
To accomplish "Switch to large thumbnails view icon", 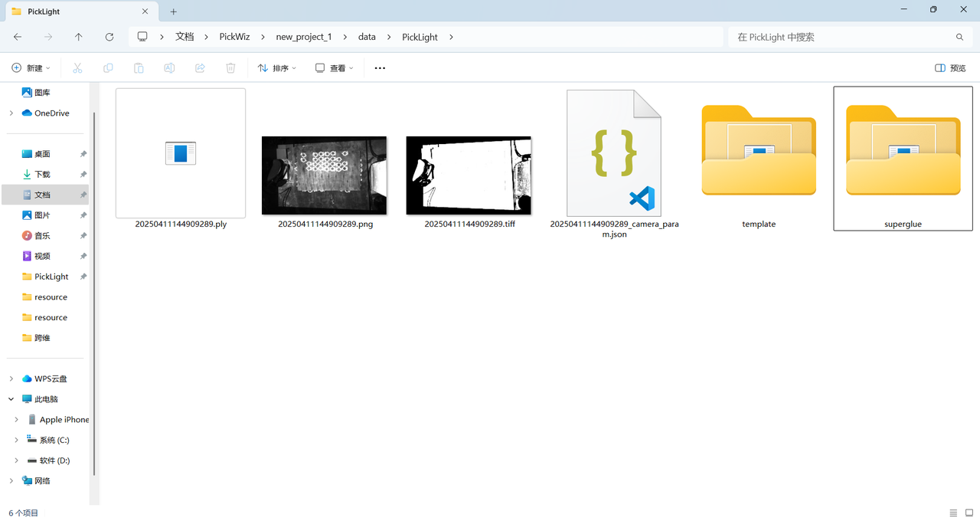I will [969, 513].
